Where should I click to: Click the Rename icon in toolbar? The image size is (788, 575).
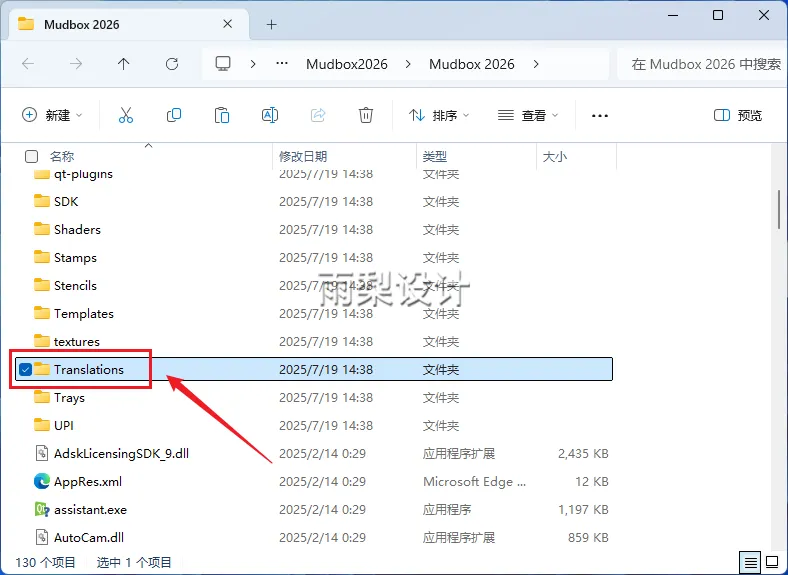pyautogui.click(x=270, y=115)
